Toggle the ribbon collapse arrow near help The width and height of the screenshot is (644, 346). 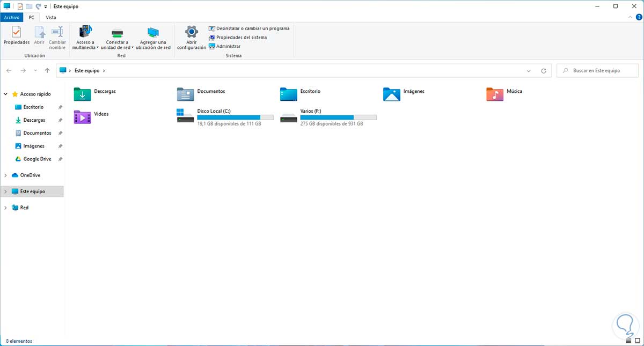[630, 17]
